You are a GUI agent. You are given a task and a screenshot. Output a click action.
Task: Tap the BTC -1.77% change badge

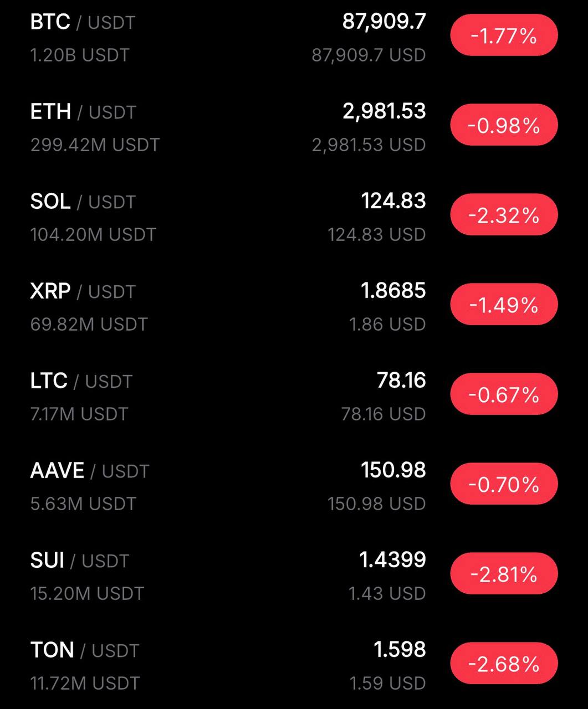504,36
